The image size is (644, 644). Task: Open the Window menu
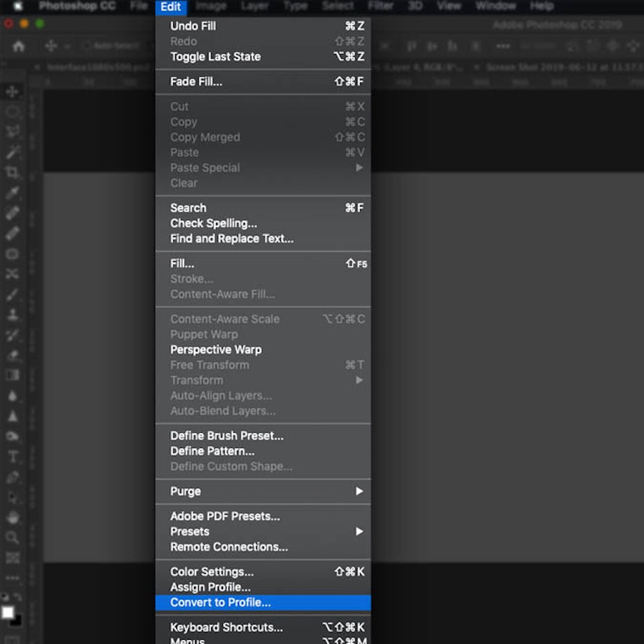[x=496, y=6]
